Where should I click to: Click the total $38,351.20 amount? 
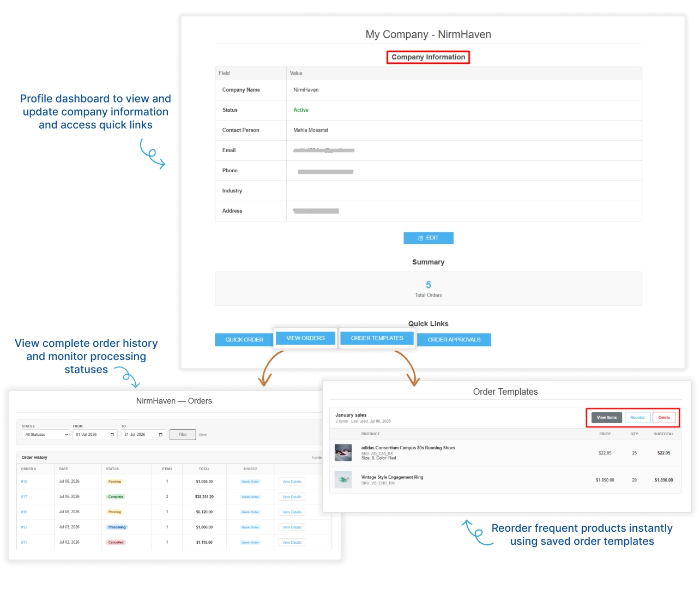[x=204, y=497]
